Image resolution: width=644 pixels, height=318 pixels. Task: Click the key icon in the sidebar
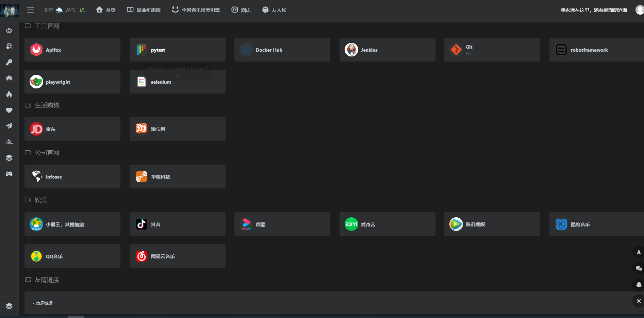tap(9, 62)
